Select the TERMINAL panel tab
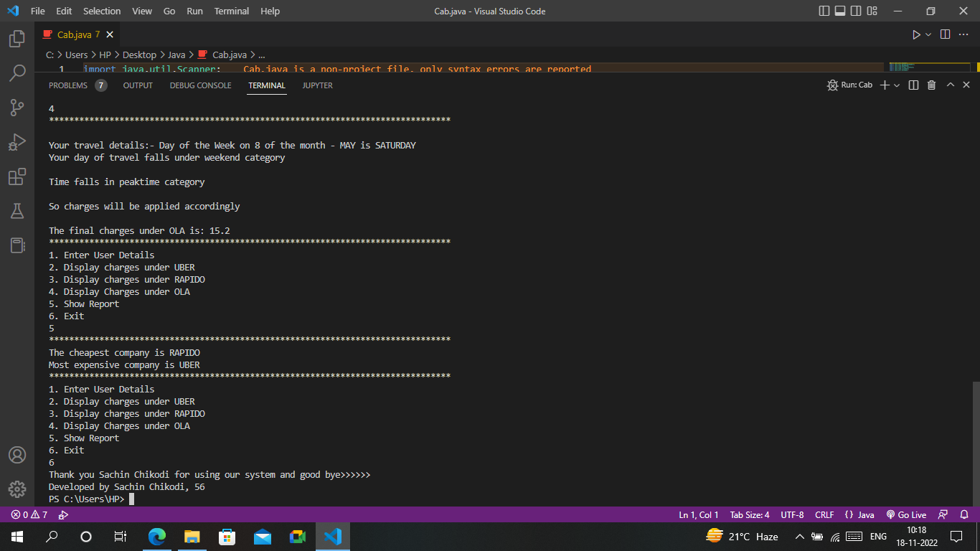The height and width of the screenshot is (551, 980). 267,85
